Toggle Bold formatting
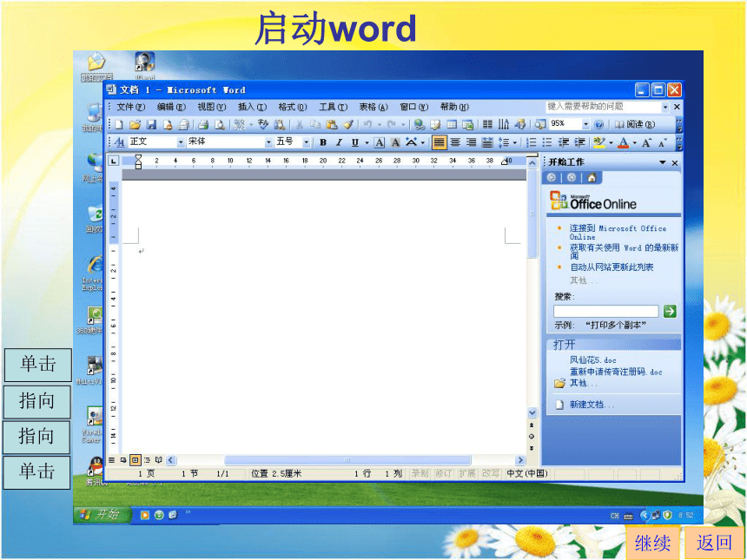The width and height of the screenshot is (747, 560). [323, 142]
